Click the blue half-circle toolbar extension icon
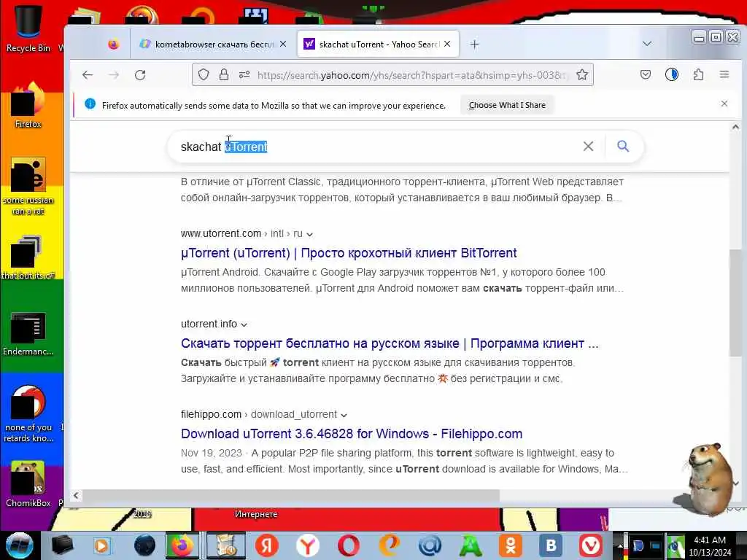 (x=672, y=74)
